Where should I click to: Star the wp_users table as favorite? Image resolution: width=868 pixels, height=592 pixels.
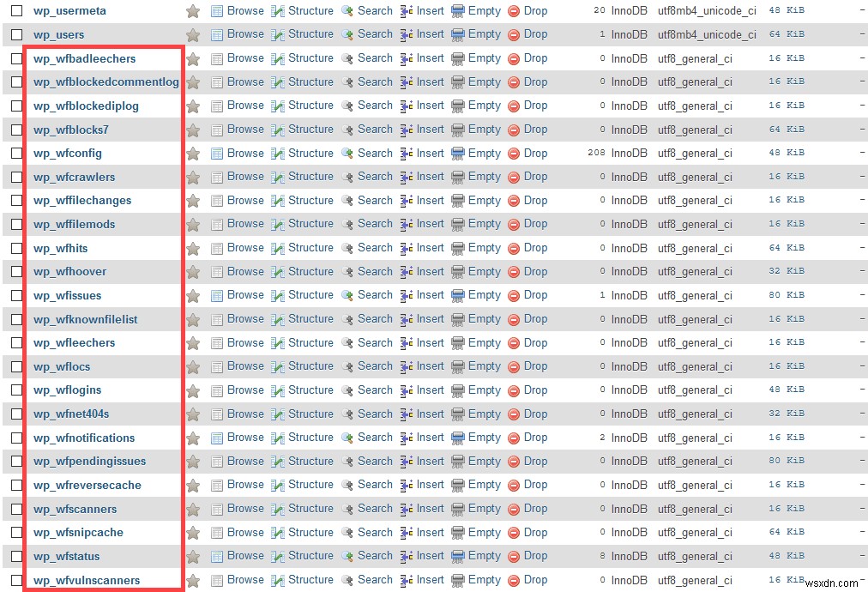pyautogui.click(x=193, y=33)
